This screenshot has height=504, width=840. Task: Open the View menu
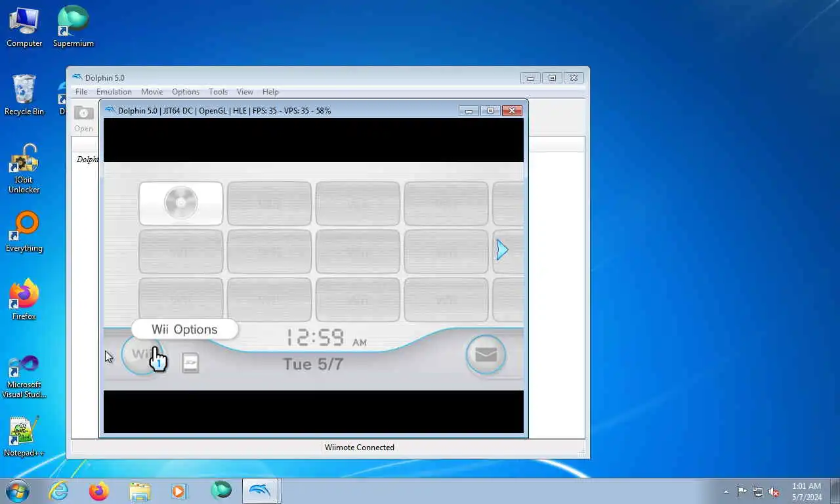click(x=245, y=92)
